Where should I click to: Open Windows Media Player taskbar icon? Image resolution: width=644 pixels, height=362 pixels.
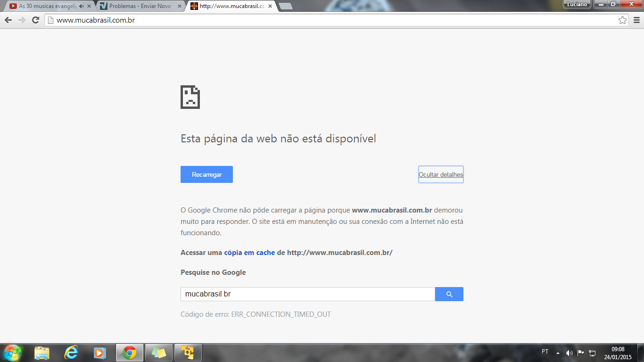click(x=99, y=352)
